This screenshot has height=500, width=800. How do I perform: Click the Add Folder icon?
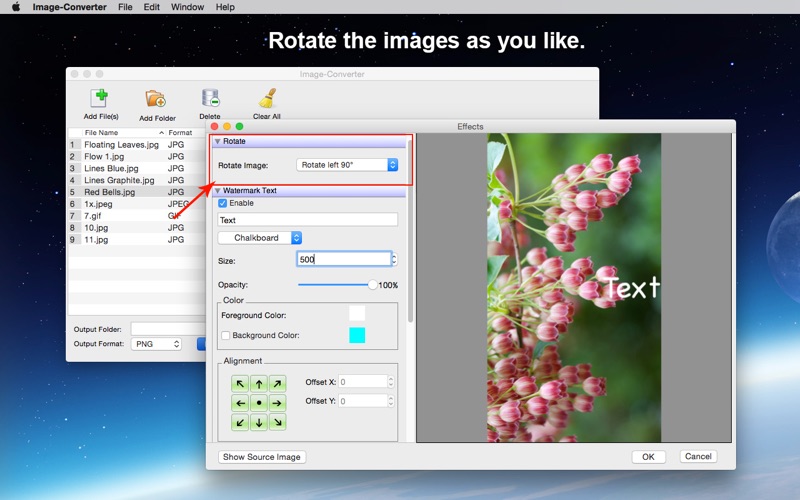[x=156, y=99]
